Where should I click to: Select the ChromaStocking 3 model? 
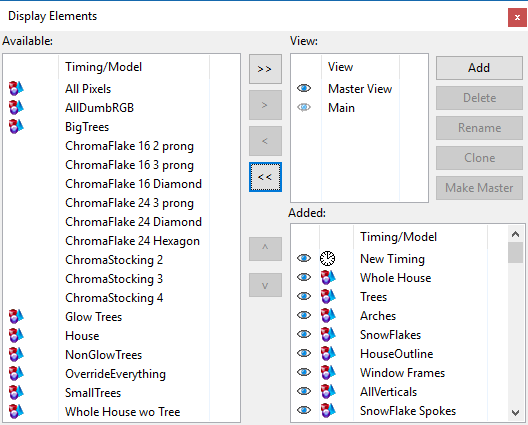(x=114, y=279)
